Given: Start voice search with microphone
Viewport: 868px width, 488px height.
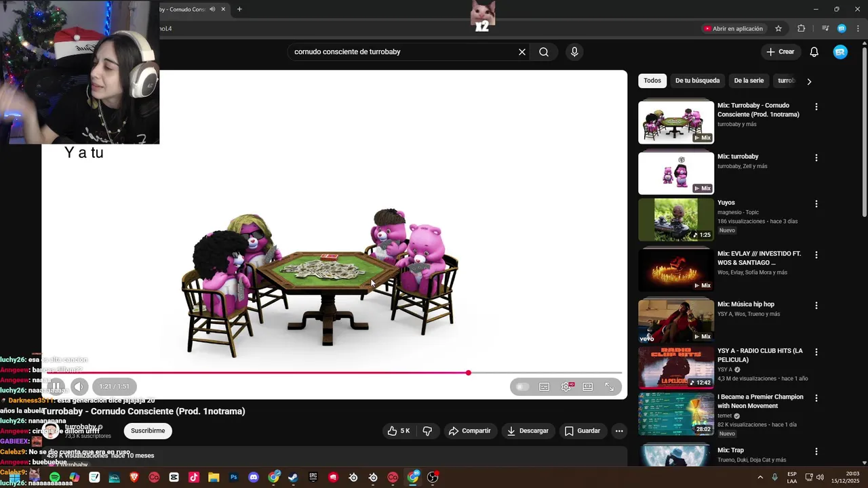Looking at the screenshot, I should click(x=574, y=52).
